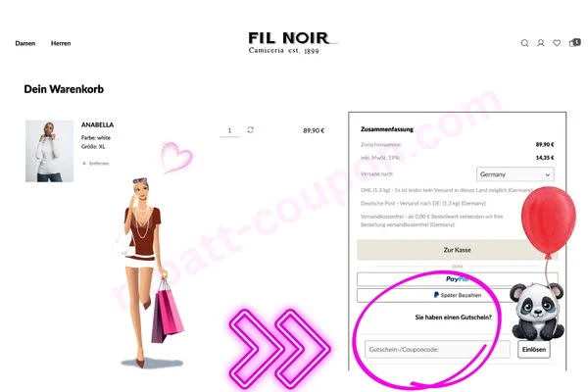Open the user account icon
588x392 pixels.
pyautogui.click(x=541, y=43)
